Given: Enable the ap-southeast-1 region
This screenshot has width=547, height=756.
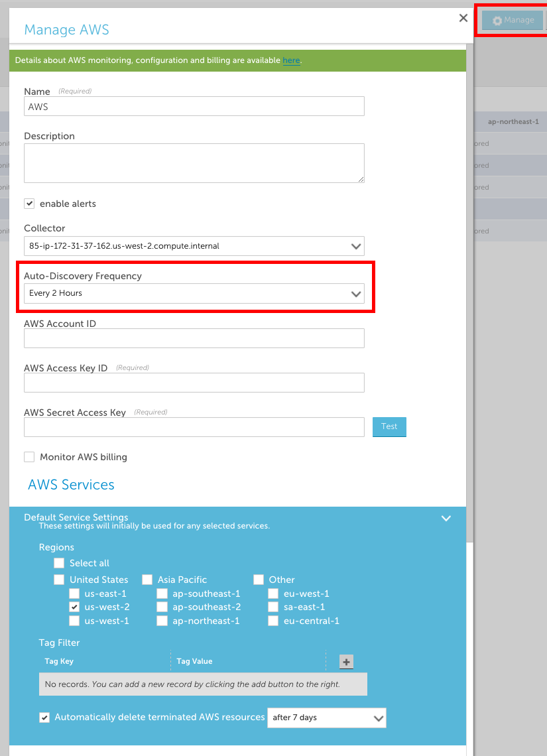Looking at the screenshot, I should click(162, 594).
